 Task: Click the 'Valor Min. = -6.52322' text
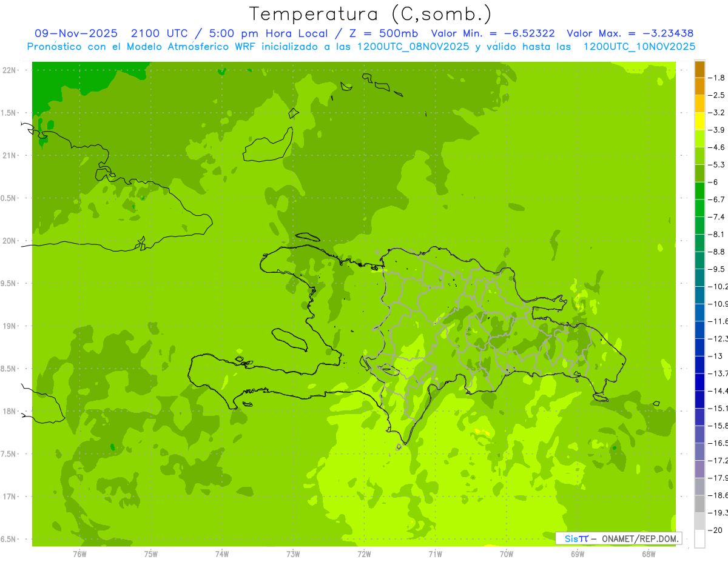(x=492, y=33)
